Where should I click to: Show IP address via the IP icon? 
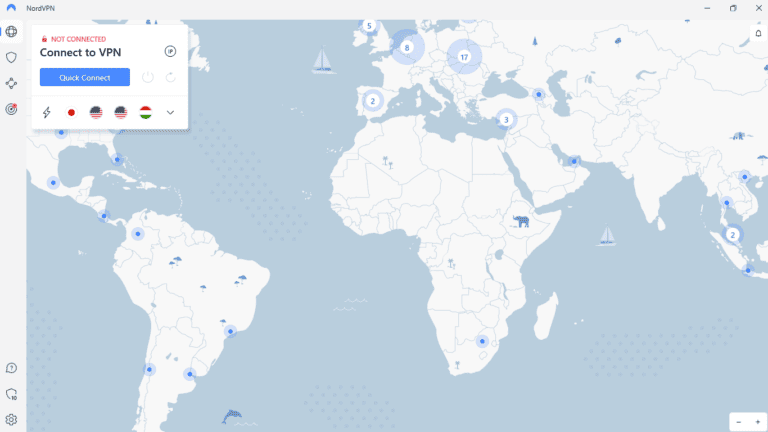click(170, 51)
